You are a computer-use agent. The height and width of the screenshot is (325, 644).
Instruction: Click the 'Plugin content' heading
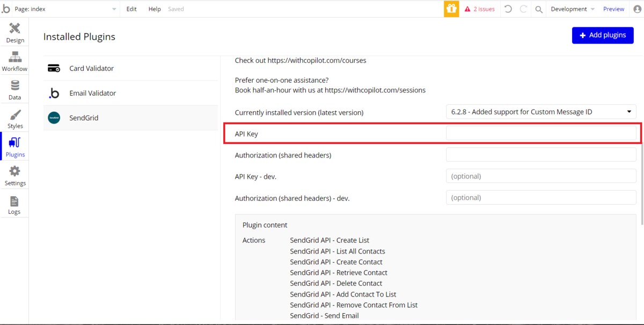(x=265, y=225)
